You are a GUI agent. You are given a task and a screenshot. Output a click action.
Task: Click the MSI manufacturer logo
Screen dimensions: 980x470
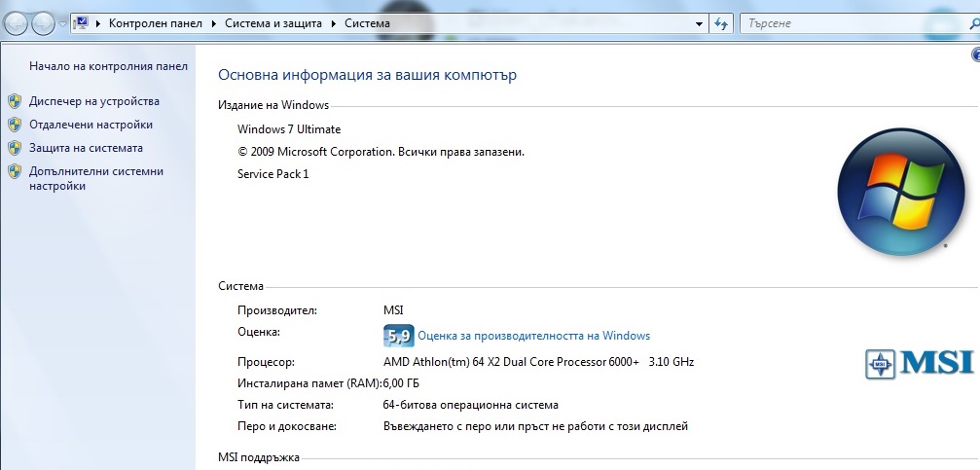(920, 364)
